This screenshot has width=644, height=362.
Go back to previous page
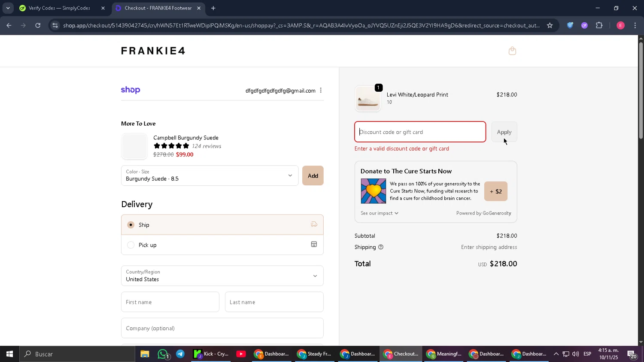coord(9,25)
